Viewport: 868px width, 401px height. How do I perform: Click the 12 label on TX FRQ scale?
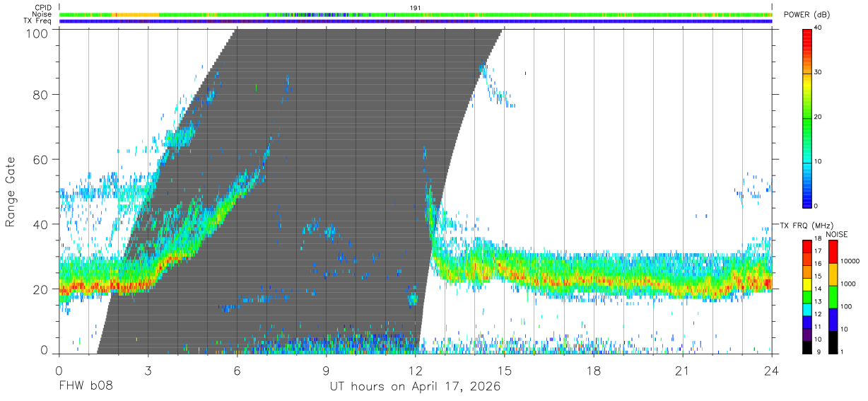tap(817, 314)
